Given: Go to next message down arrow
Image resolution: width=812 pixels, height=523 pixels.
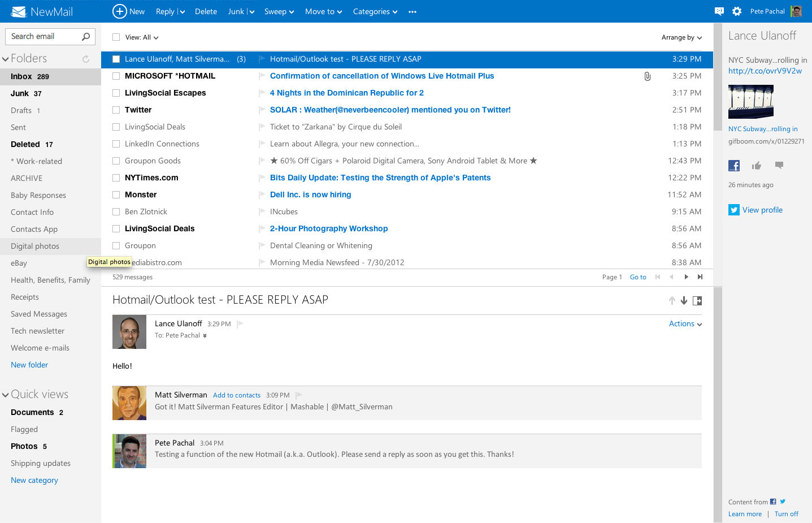Looking at the screenshot, I should [684, 301].
